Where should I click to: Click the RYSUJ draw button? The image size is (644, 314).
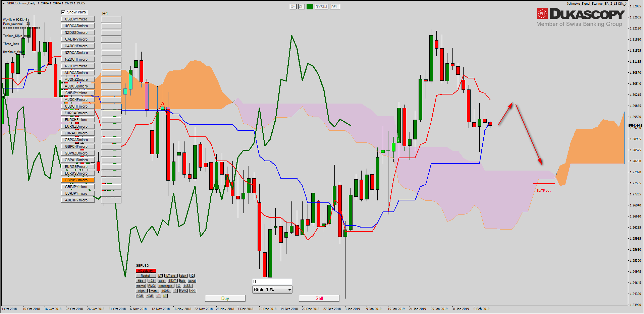click(321, 7)
